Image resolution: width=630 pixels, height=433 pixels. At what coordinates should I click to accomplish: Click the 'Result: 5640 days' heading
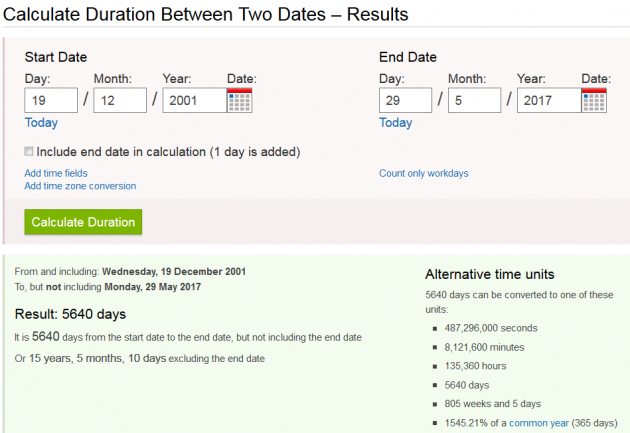coord(69,315)
